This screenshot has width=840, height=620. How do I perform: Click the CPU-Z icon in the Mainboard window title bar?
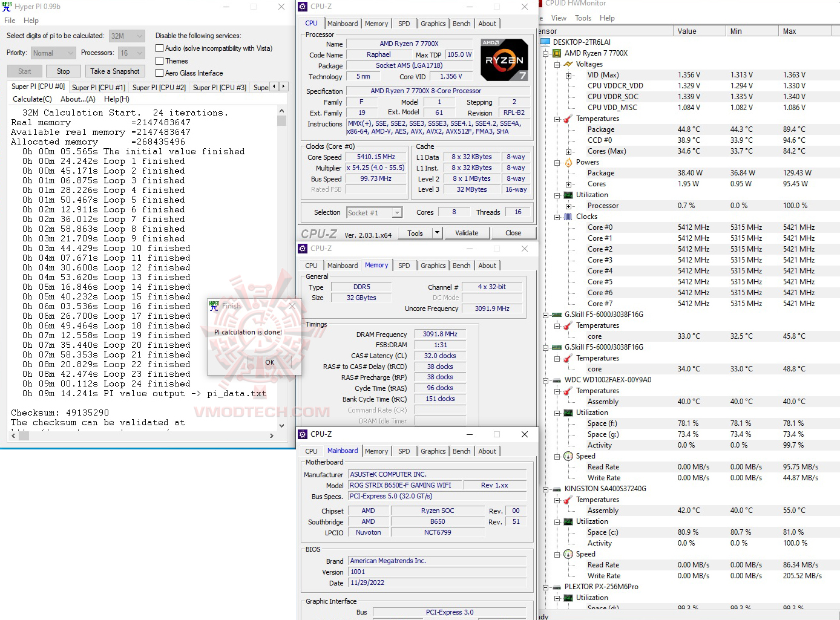click(x=303, y=434)
